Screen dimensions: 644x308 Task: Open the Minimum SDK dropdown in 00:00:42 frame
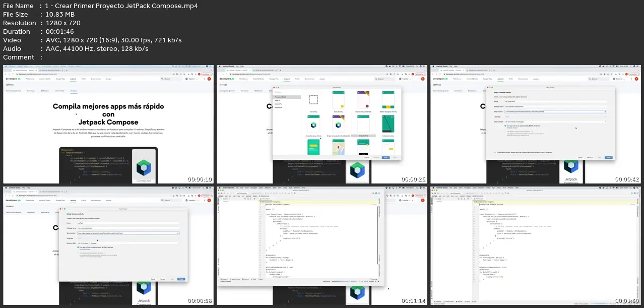pos(556,121)
